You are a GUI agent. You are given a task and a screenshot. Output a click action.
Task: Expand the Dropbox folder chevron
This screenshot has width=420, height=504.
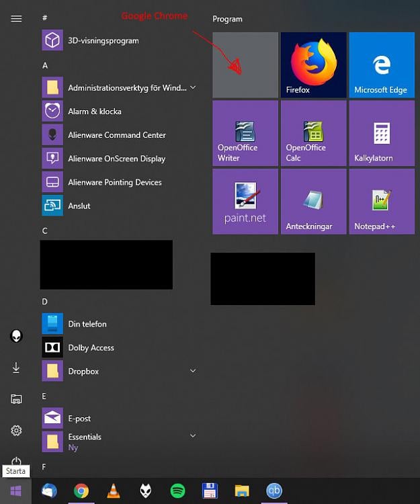coord(193,371)
